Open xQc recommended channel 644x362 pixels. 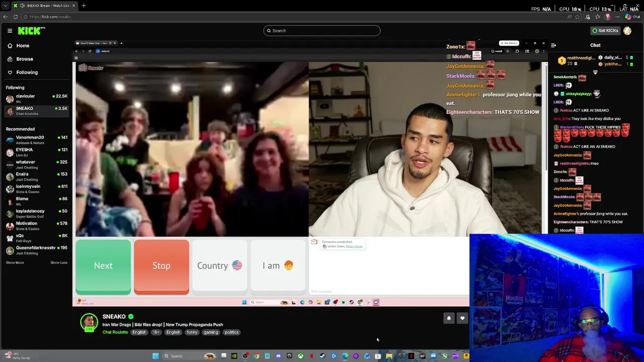tap(36, 238)
